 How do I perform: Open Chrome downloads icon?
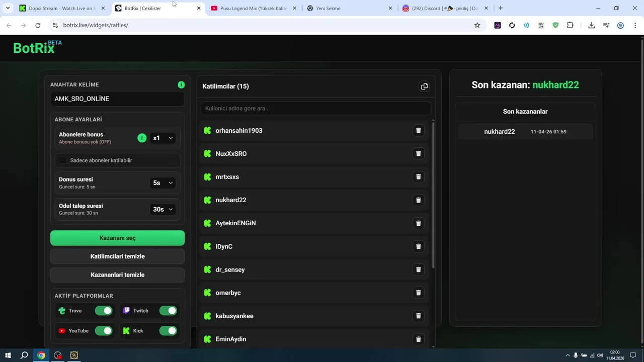tap(592, 25)
